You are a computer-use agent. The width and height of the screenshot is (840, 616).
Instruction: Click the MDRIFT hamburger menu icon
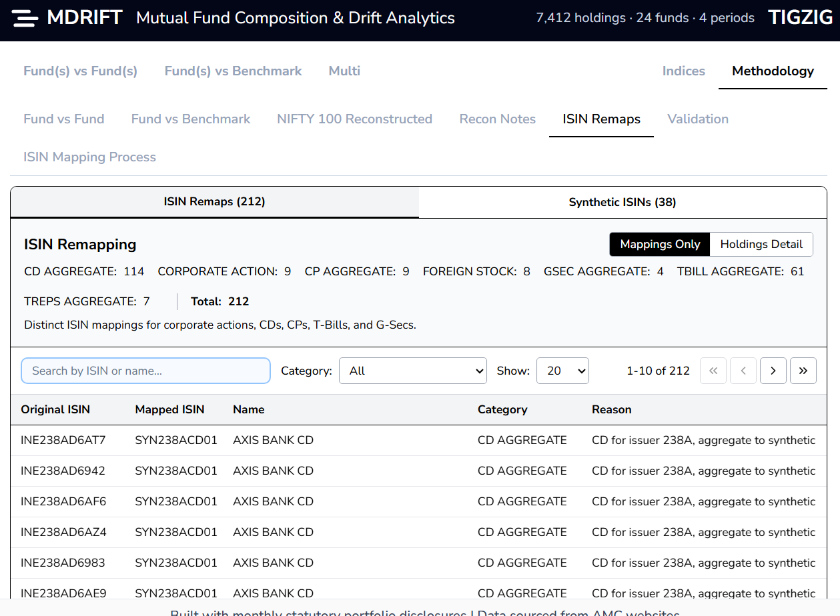pos(25,19)
